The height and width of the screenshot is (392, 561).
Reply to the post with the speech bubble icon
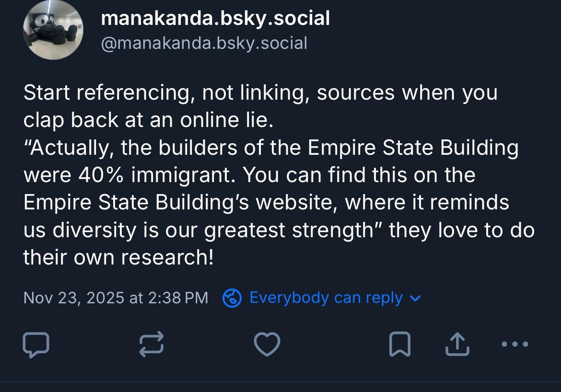[x=36, y=345]
